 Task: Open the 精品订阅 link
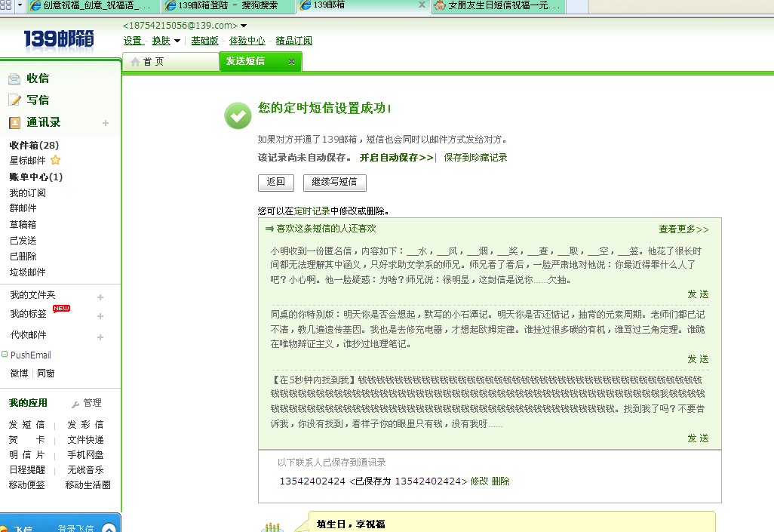click(293, 41)
